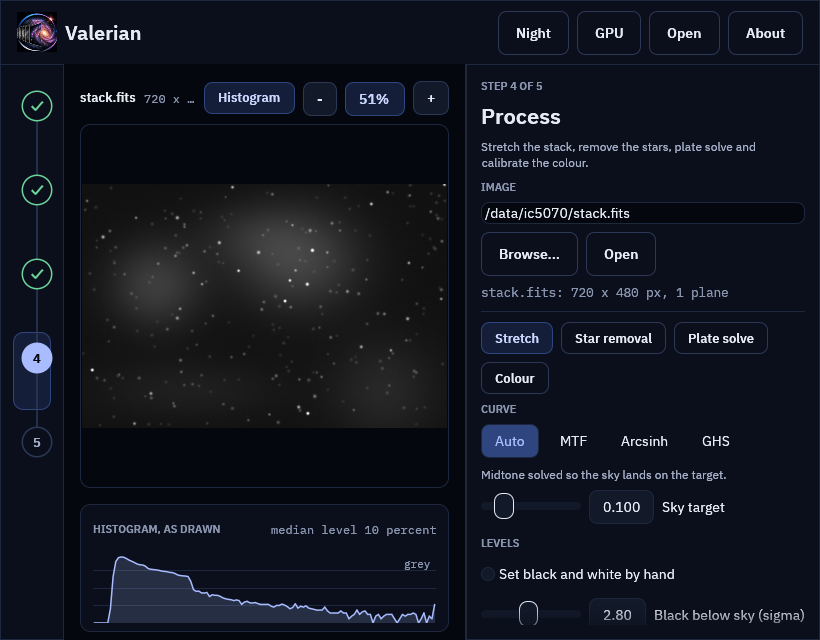Choose the GHS curve
Screen dimensions: 820x640
[715, 441]
